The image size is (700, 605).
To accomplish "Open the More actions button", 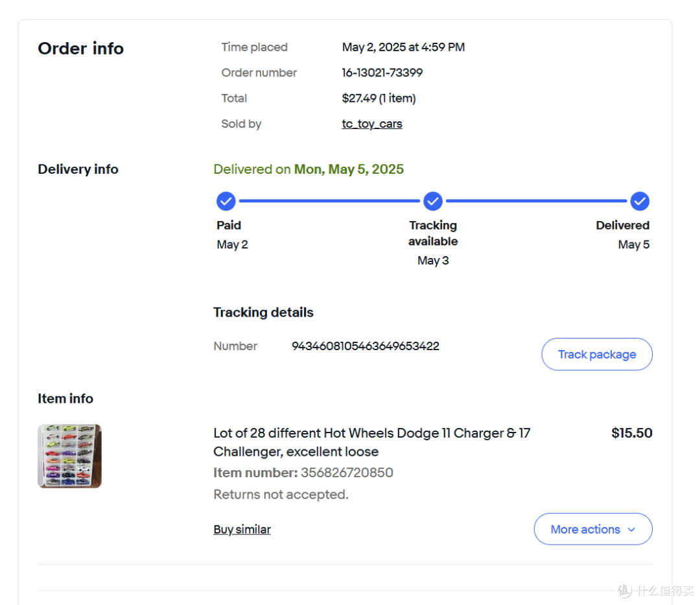I will (593, 529).
